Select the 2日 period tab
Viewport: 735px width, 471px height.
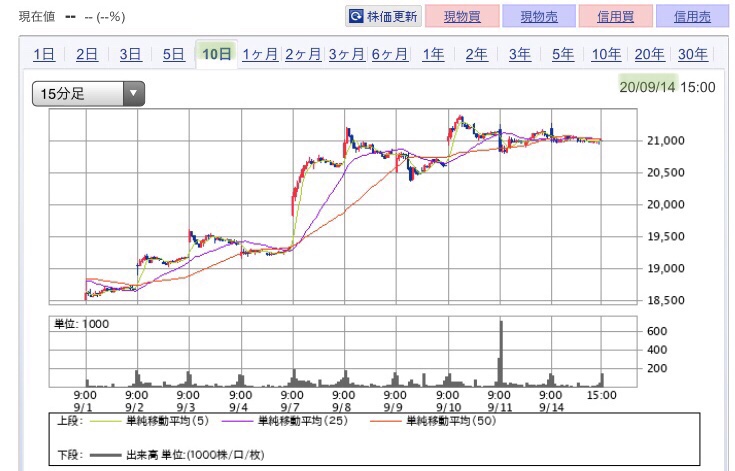(x=87, y=54)
